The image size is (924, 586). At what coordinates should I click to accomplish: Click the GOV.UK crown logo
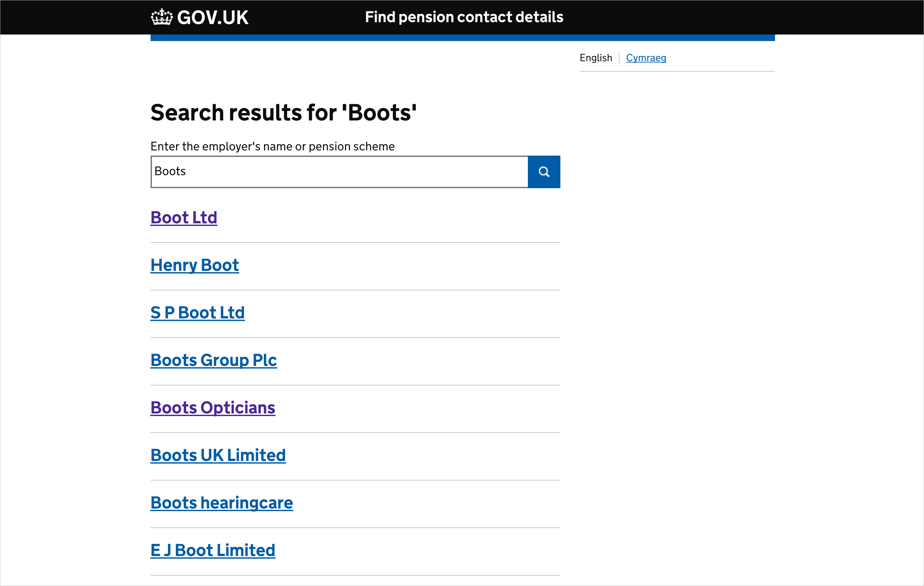tap(162, 17)
